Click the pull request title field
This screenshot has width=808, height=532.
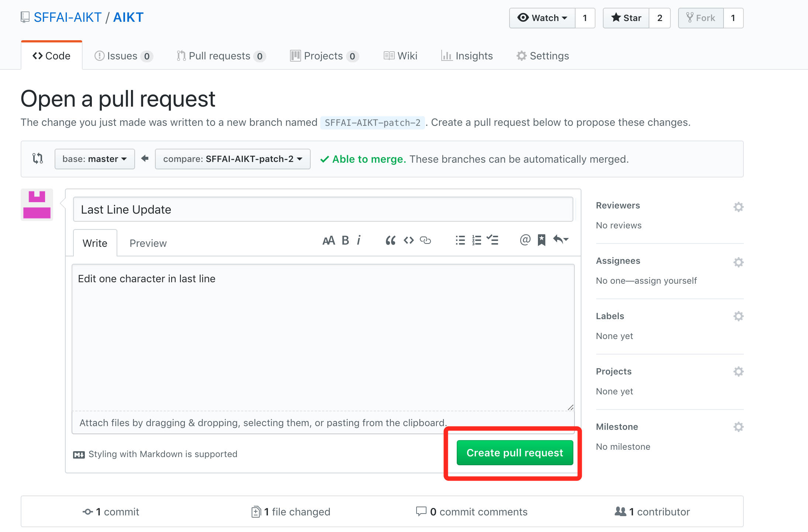[323, 210]
